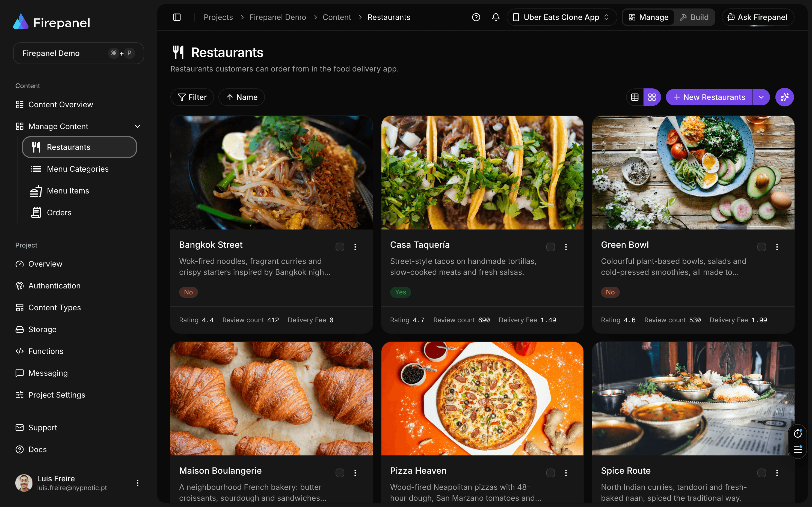Open Spice Route card options menu

[x=777, y=473]
